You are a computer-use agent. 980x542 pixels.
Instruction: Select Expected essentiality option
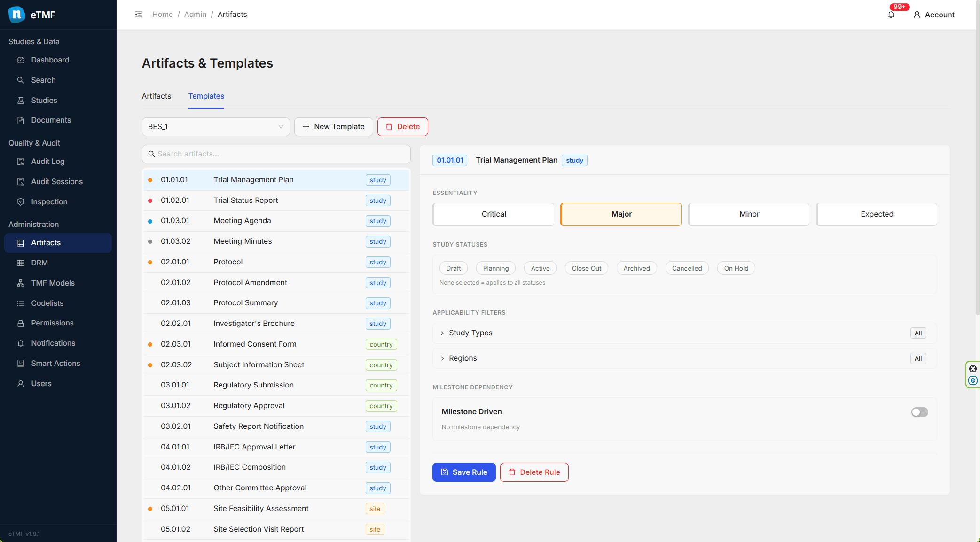pyautogui.click(x=877, y=214)
